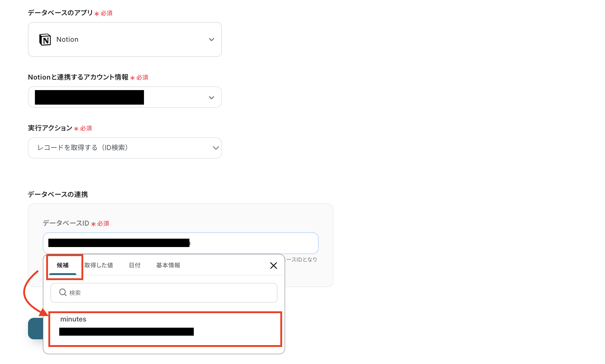605x364 pixels.
Task: Open the 取得した値 tab
Action: click(x=99, y=266)
